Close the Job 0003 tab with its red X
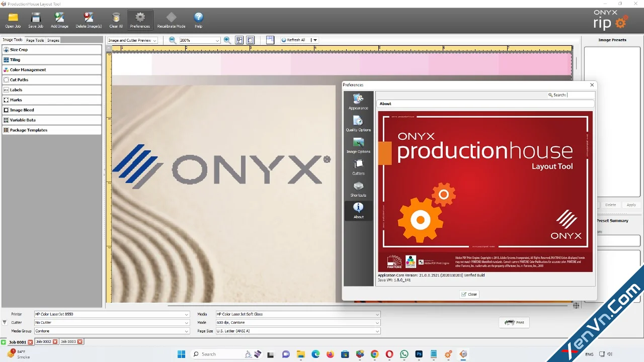 (80, 342)
